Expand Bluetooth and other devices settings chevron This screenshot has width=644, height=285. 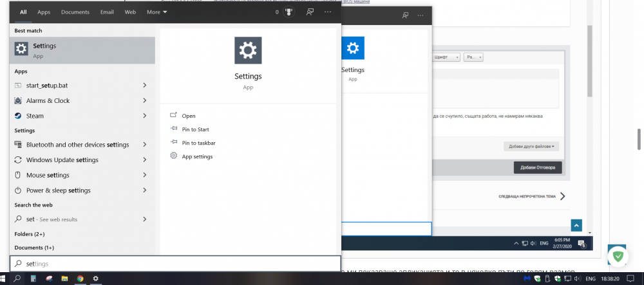(144, 144)
